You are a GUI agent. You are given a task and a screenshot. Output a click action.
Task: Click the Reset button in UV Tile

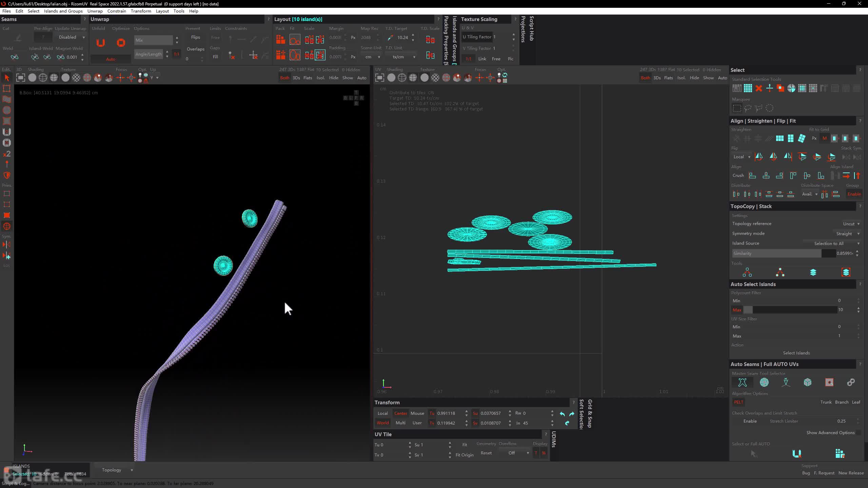(486, 453)
